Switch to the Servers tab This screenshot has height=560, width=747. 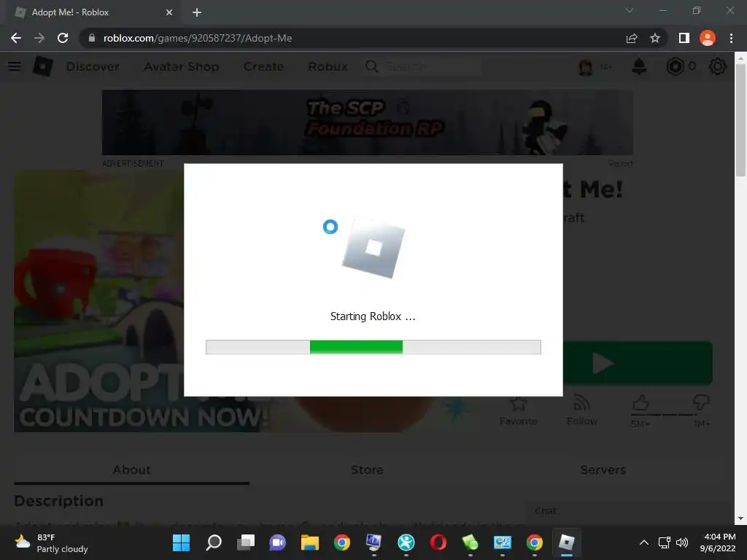pyautogui.click(x=603, y=470)
